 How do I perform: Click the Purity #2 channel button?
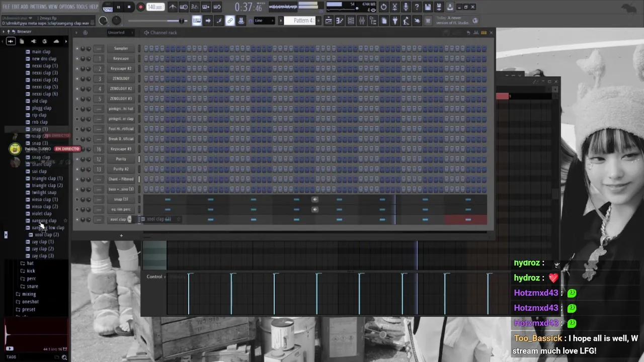click(121, 169)
